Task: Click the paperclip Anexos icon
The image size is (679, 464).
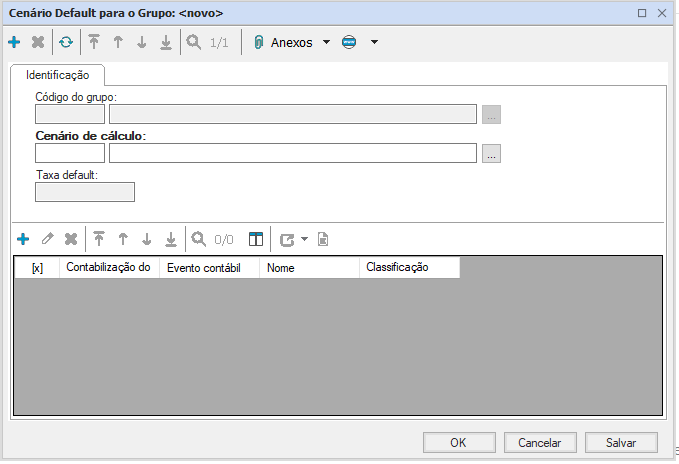Action: point(258,43)
